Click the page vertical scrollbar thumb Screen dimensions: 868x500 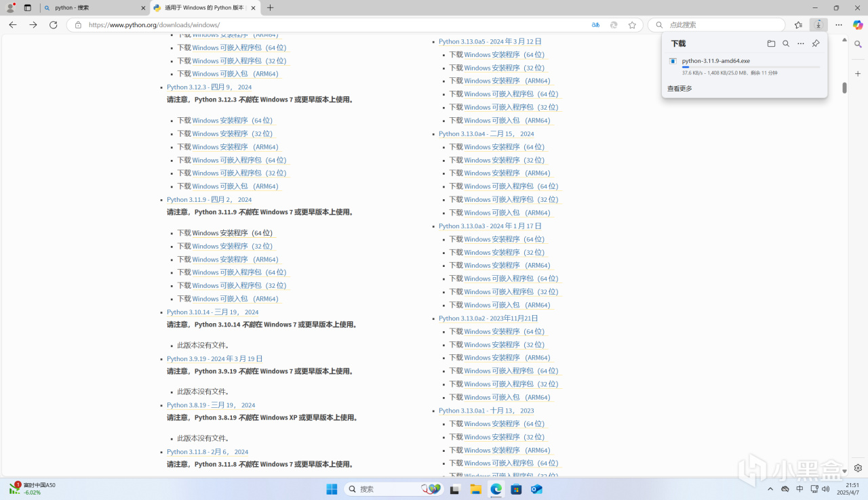(x=845, y=88)
